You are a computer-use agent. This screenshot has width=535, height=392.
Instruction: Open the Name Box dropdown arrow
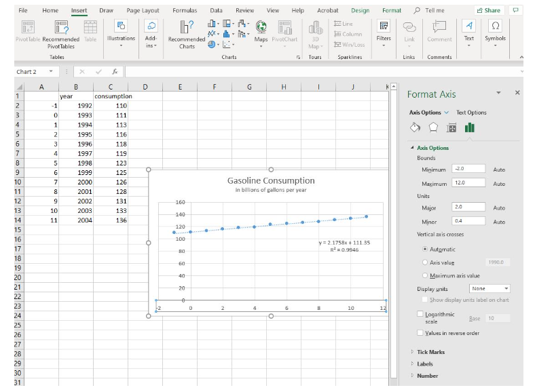(x=51, y=72)
